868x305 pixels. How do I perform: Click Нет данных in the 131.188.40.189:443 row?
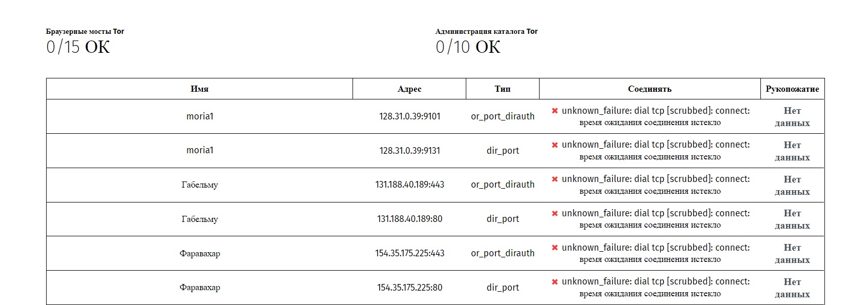[792, 185]
